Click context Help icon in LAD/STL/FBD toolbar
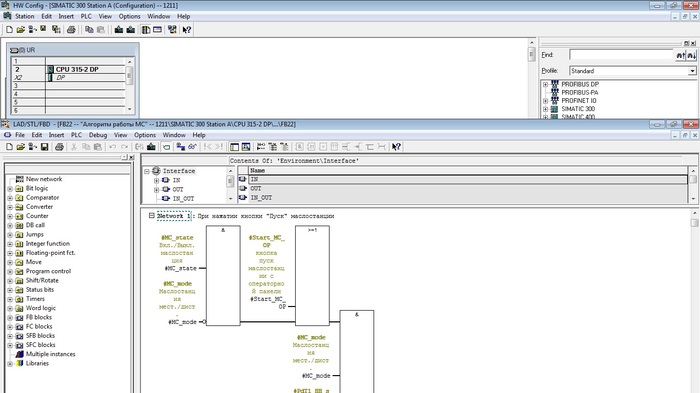Image resolution: width=700 pixels, height=393 pixels. [396, 147]
